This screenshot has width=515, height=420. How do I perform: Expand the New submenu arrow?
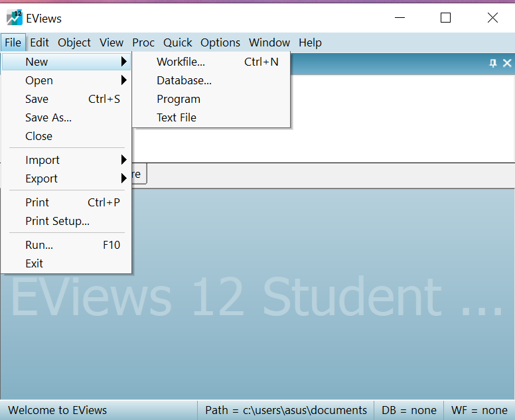coord(123,62)
